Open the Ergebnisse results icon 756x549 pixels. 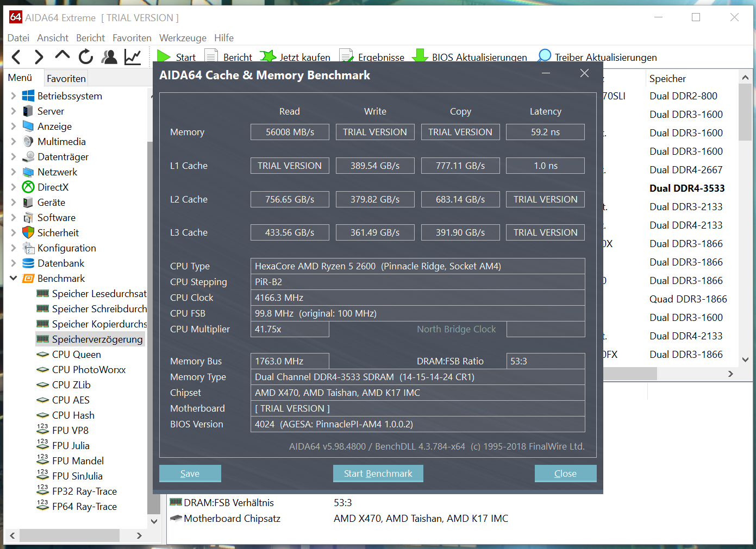pos(346,56)
